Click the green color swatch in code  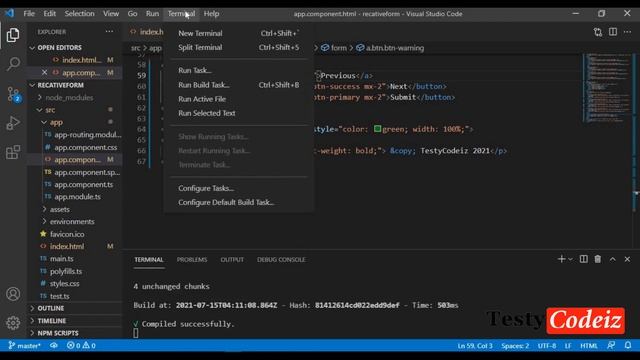378,129
